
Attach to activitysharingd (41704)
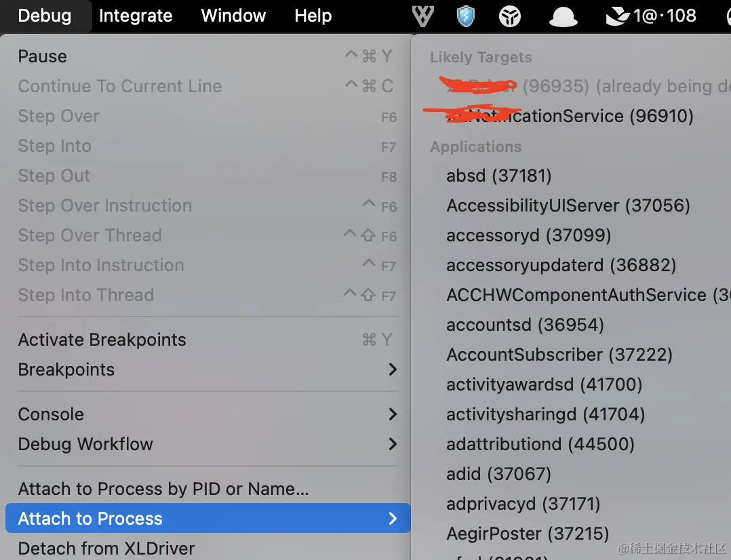(x=572, y=414)
